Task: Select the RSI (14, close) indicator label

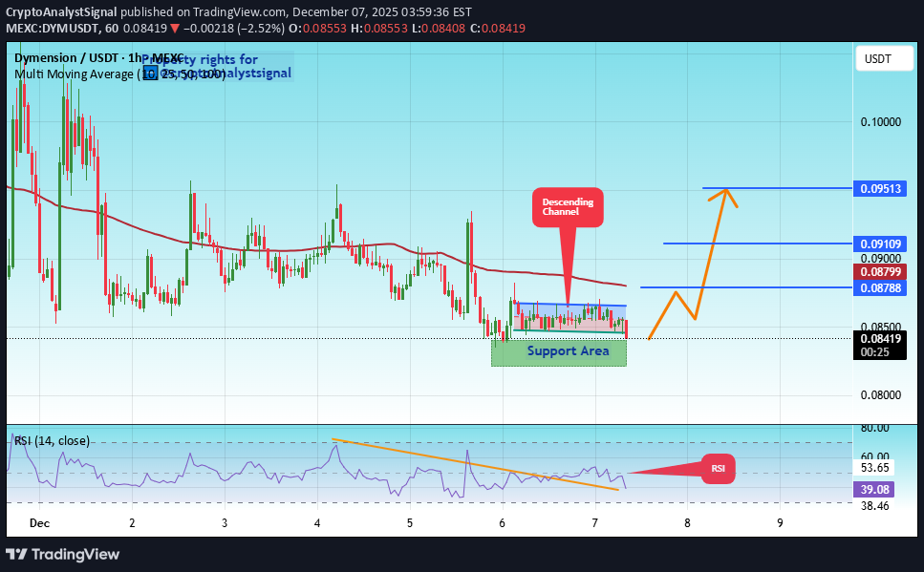Action: click(51, 440)
